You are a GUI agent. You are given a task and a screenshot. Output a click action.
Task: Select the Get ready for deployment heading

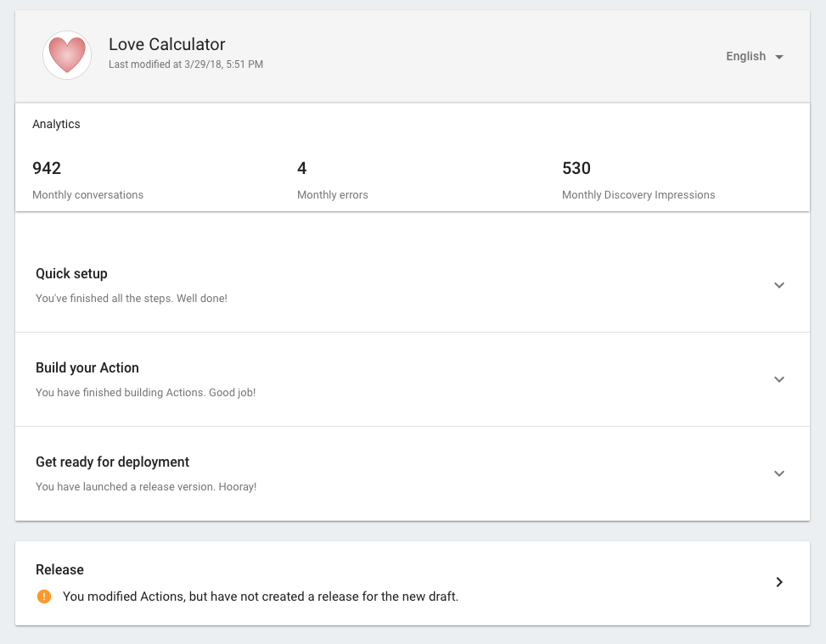[112, 462]
